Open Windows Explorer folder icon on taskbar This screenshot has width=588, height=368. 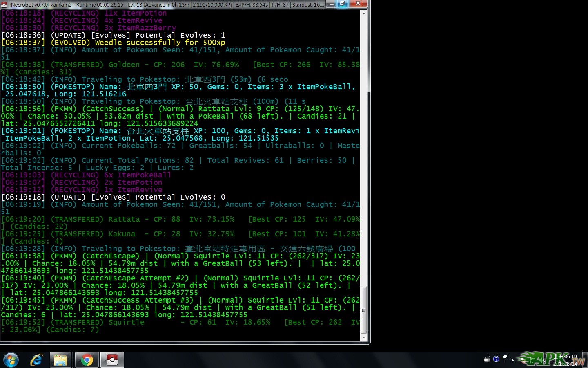(x=61, y=360)
